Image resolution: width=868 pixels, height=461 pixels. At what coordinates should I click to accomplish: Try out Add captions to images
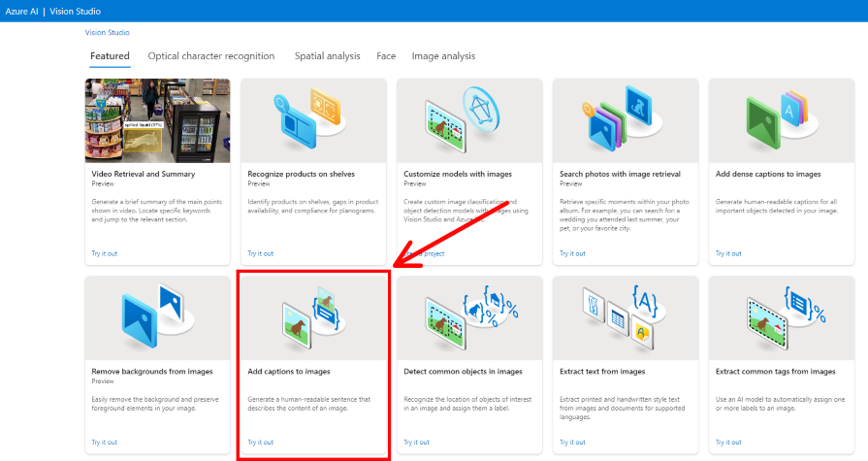click(260, 443)
